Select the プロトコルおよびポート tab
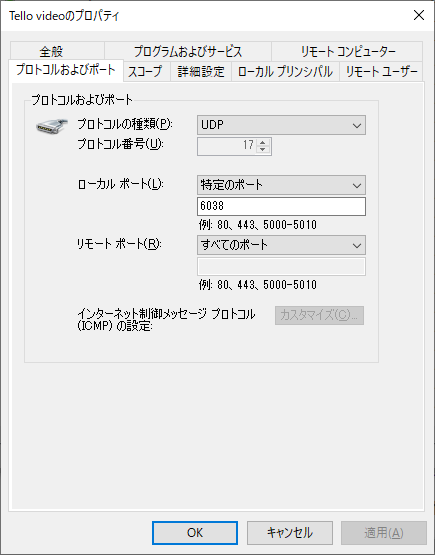The image size is (435, 555). click(x=66, y=70)
